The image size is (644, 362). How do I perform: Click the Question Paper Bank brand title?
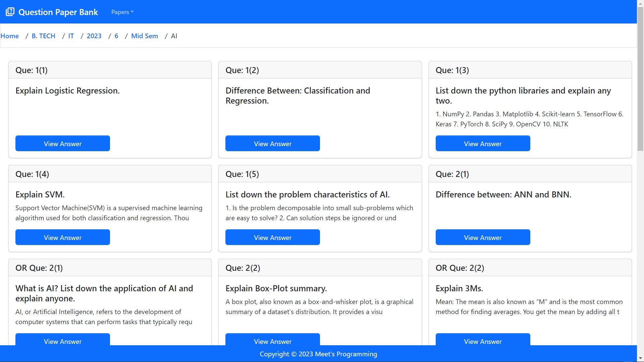click(58, 12)
